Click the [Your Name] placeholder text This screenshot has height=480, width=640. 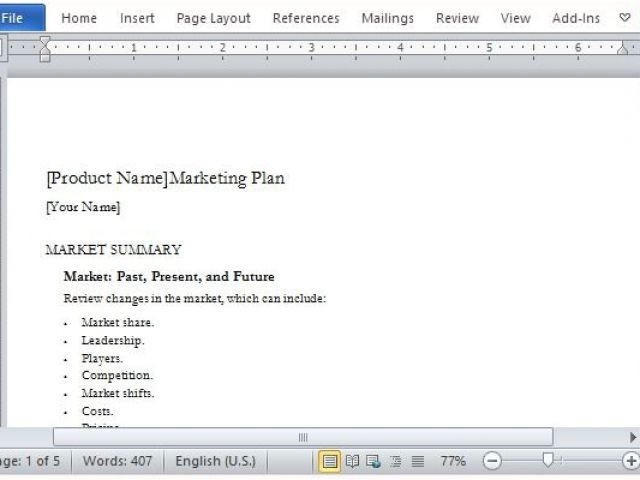[83, 207]
